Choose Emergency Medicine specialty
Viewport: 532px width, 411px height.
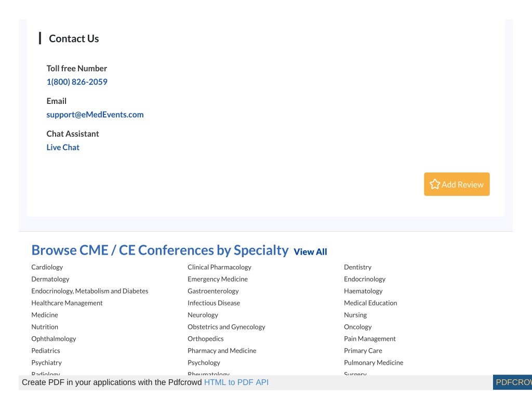click(x=218, y=279)
